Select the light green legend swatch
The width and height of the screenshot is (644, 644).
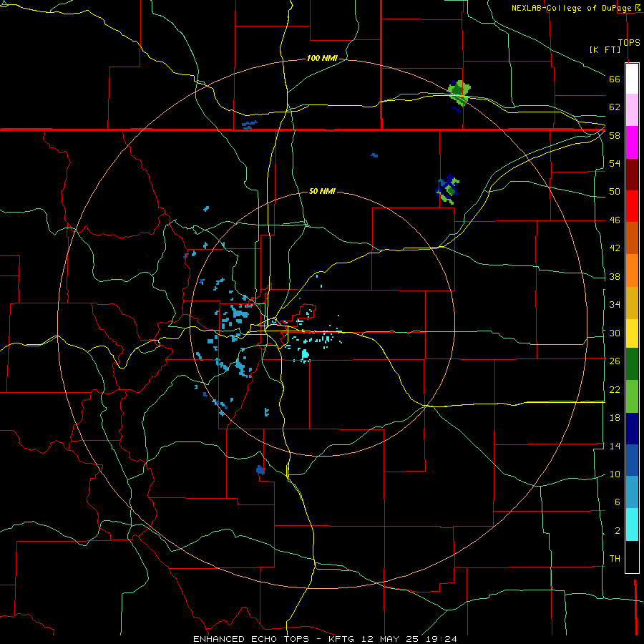(632, 396)
